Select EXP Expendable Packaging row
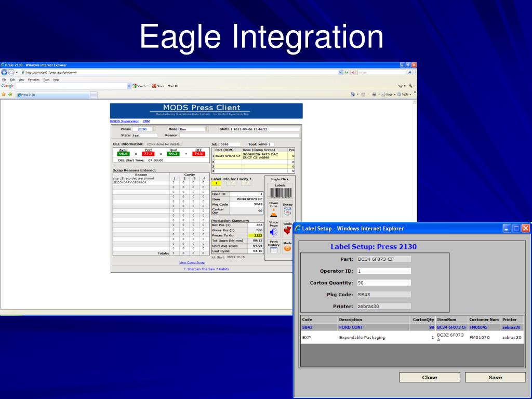Image resolution: width=532 pixels, height=399 pixels. [x=412, y=338]
